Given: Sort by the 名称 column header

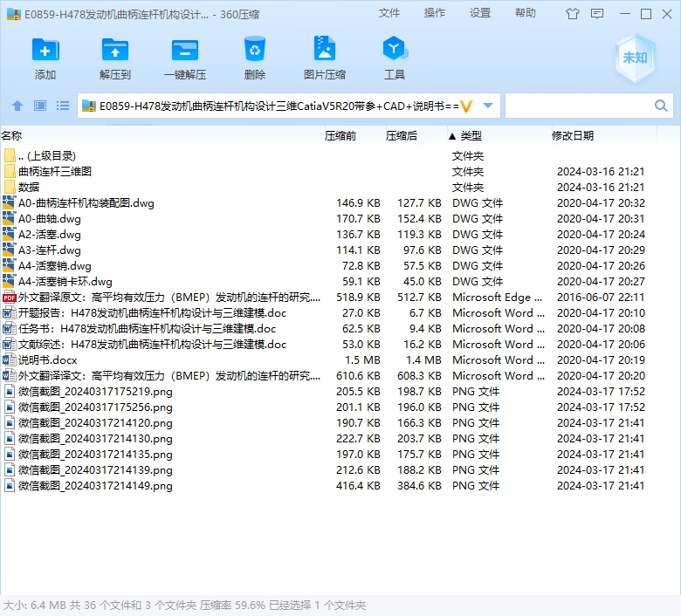Looking at the screenshot, I should point(11,136).
